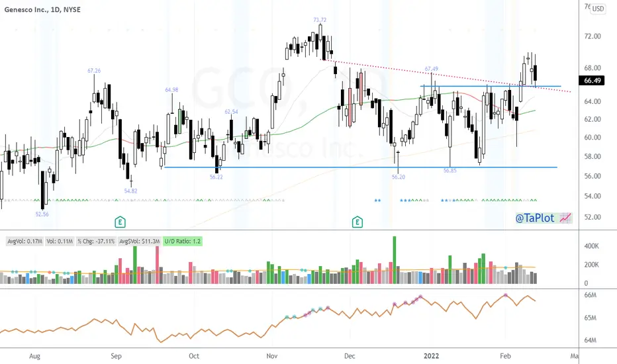Select the lower blue support line at 57
This screenshot has height=364, width=617.
(x=360, y=167)
